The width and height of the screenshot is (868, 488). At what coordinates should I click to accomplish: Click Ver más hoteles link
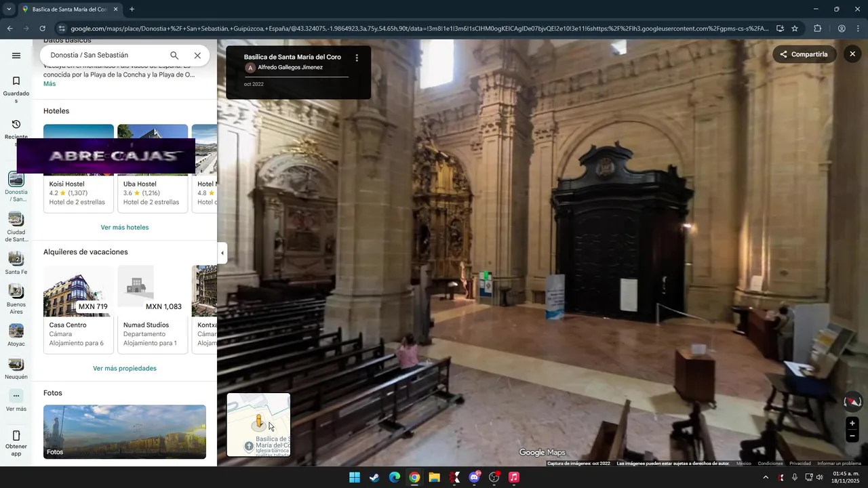click(125, 227)
